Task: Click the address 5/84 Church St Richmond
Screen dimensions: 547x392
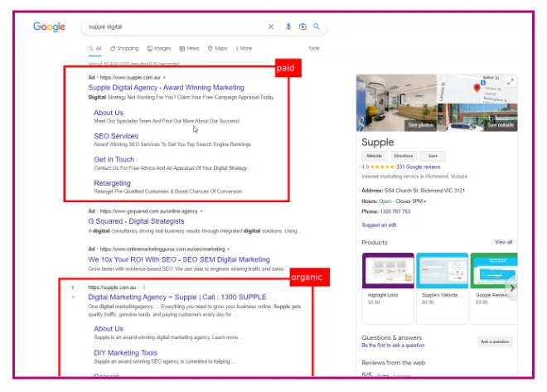Action: coord(424,191)
